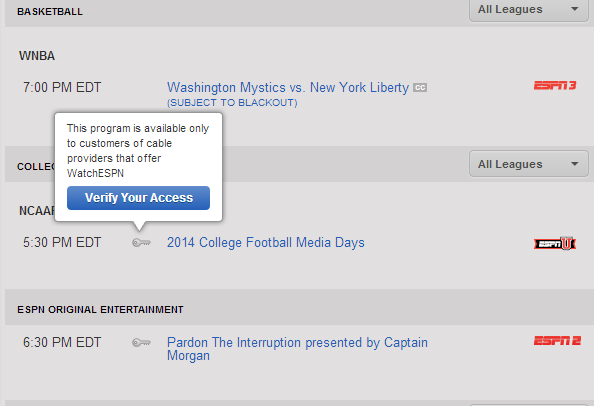
Task: Click the Basketball section header
Action: (x=50, y=12)
